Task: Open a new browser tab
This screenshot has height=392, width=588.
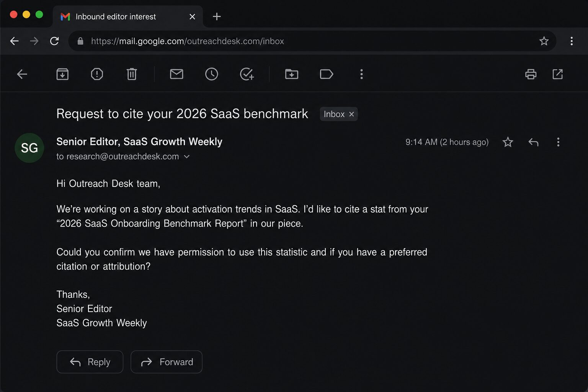Action: [x=217, y=16]
